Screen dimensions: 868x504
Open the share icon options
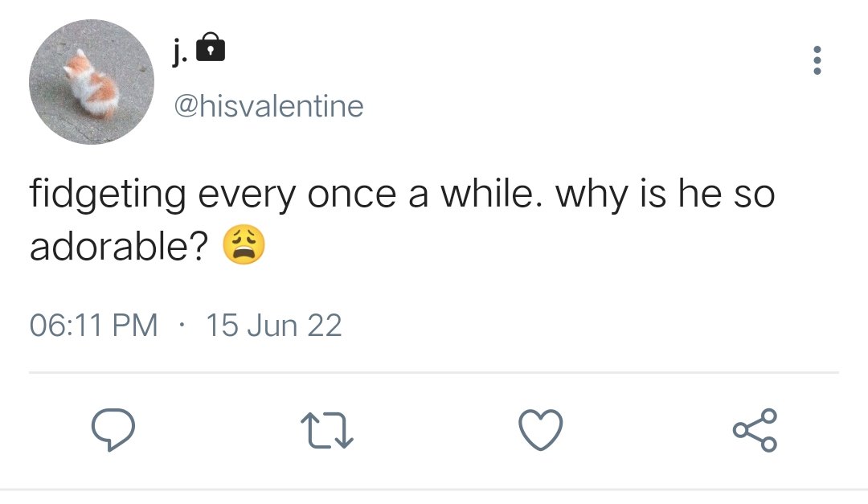click(755, 430)
